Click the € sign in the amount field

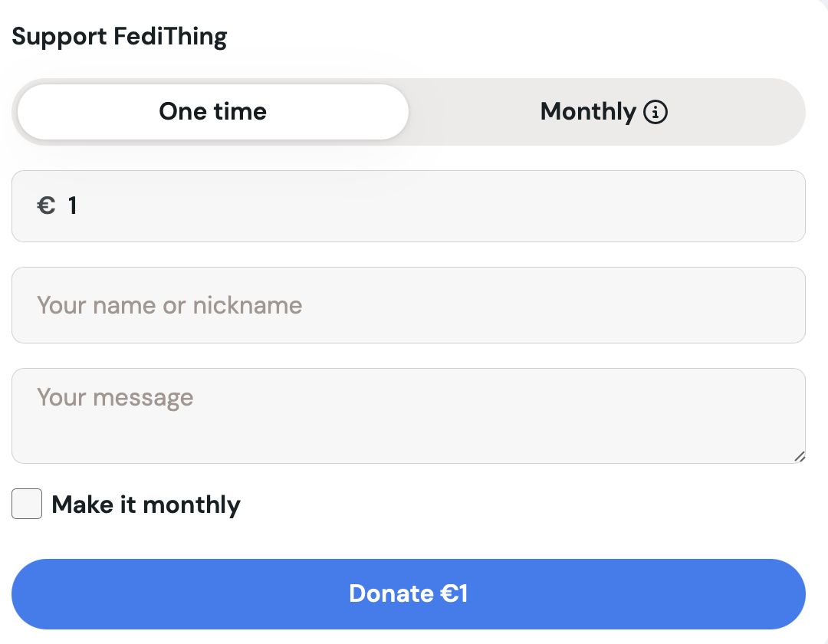click(x=45, y=205)
